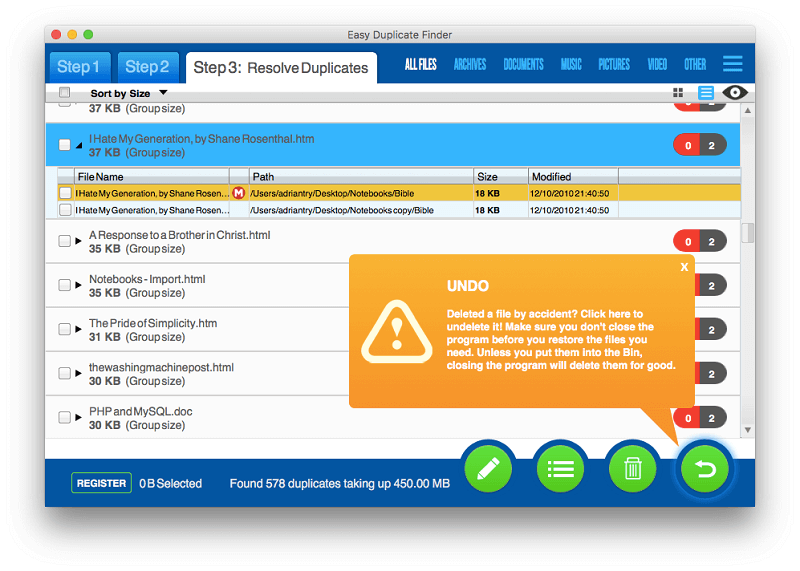Check the file in Notebooks/Bible path
Viewport: 800px width, 571px height.
(65, 193)
